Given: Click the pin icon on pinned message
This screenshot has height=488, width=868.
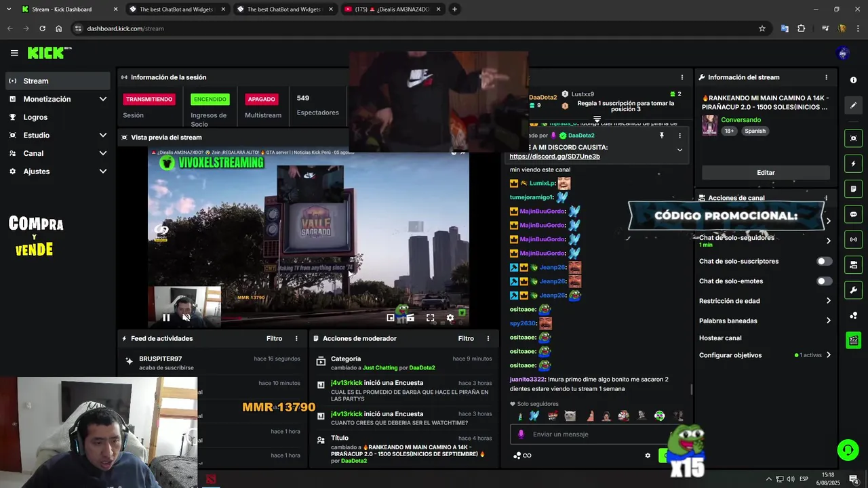Looking at the screenshot, I should (x=662, y=136).
